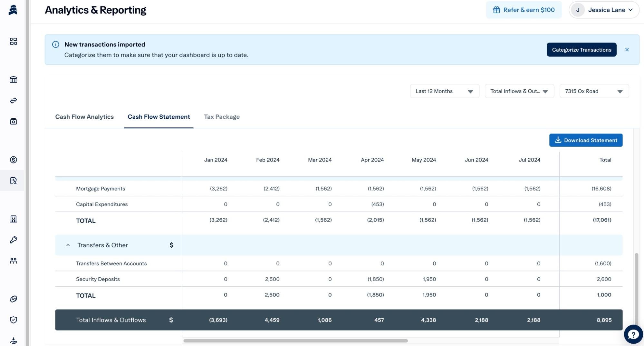Click the 4,338 May total inflows value
The image size is (644, 346).
(x=428, y=320)
